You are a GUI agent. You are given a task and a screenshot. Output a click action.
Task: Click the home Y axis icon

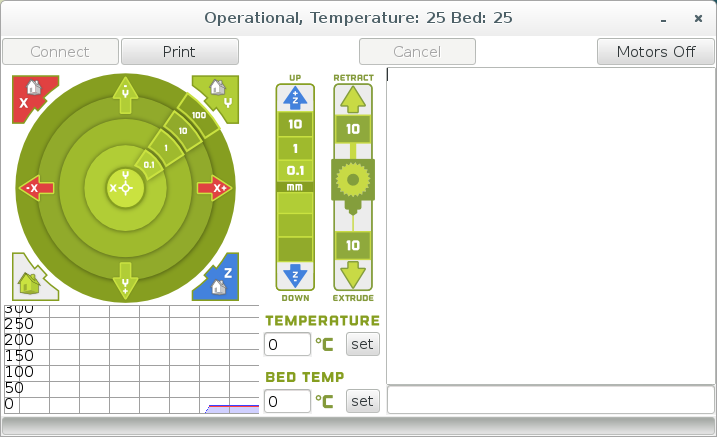(x=219, y=95)
